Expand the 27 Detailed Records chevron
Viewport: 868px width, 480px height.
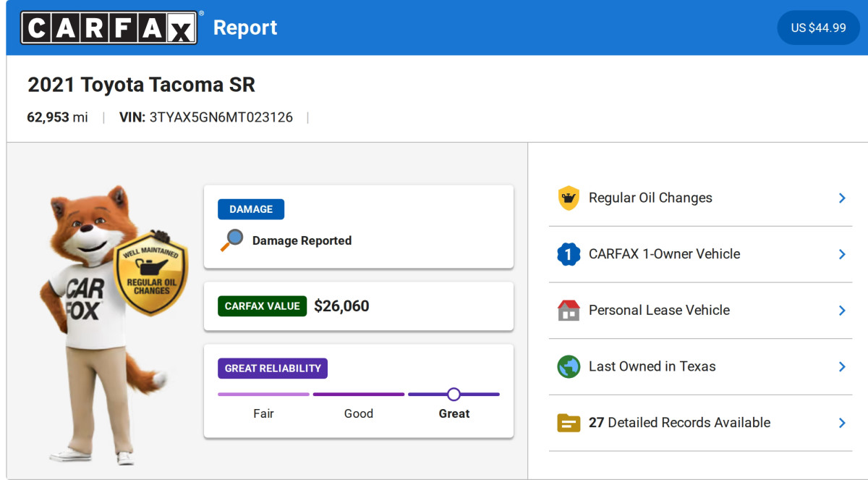pyautogui.click(x=842, y=423)
